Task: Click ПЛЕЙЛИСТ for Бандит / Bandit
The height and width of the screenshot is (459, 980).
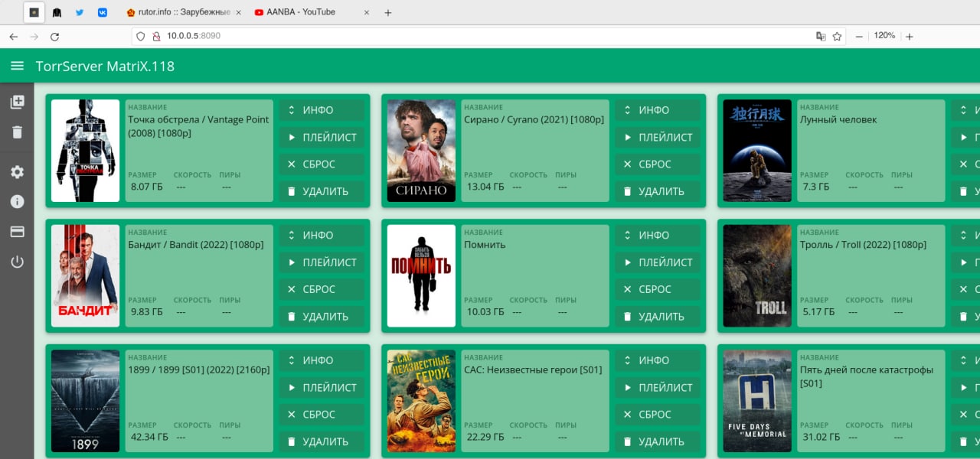Action: point(321,262)
